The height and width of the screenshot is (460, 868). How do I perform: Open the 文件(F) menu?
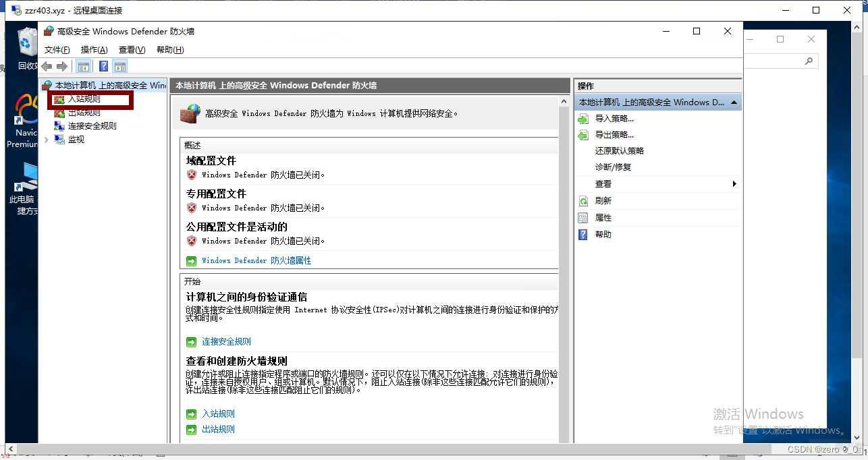pos(57,50)
